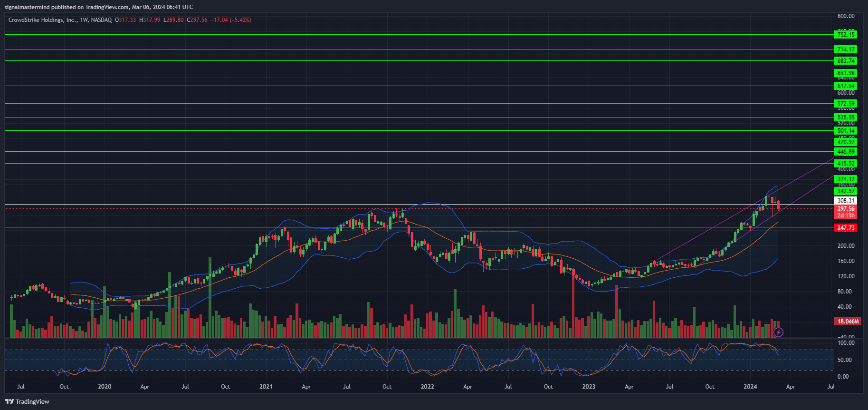The height and width of the screenshot is (410, 868).
Task: Click the 2021 label on time axis
Action: click(266, 387)
